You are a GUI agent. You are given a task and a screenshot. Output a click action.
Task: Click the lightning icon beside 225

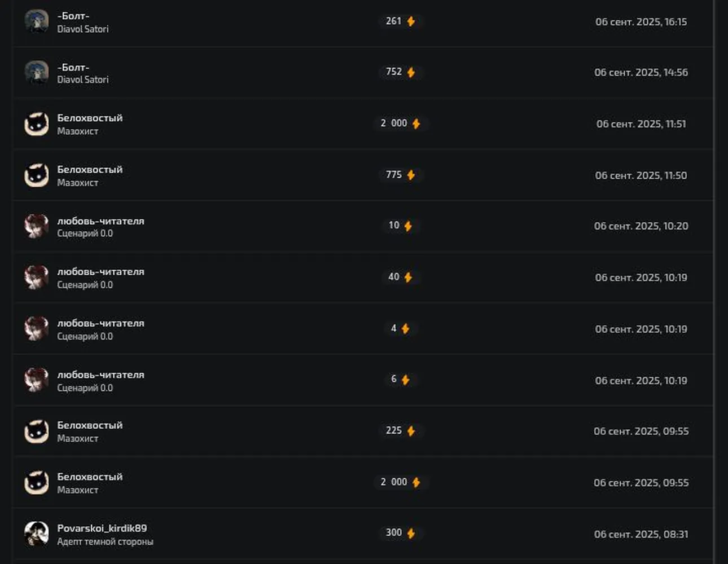tap(411, 431)
